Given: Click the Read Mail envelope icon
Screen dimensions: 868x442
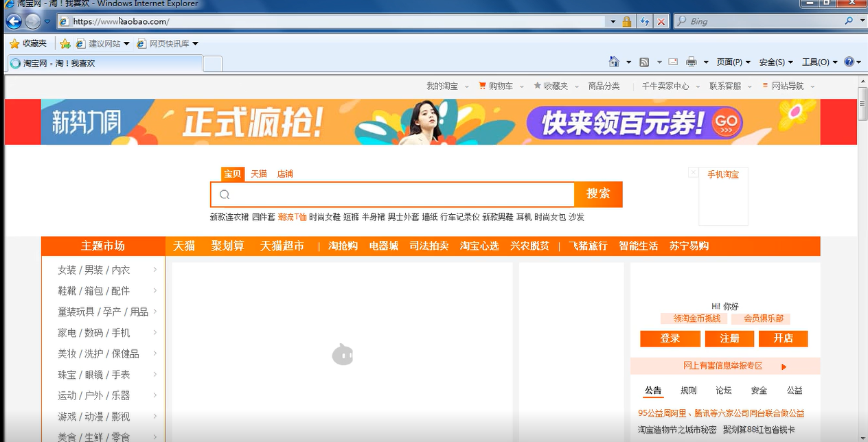Looking at the screenshot, I should 673,62.
